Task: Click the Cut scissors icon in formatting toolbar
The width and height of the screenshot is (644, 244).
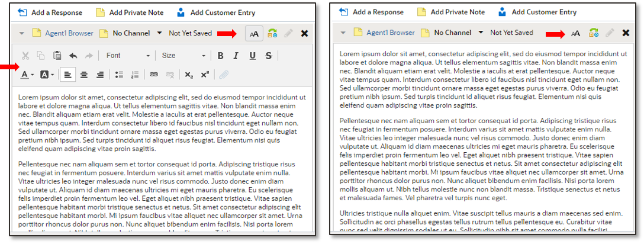Action: [x=25, y=56]
